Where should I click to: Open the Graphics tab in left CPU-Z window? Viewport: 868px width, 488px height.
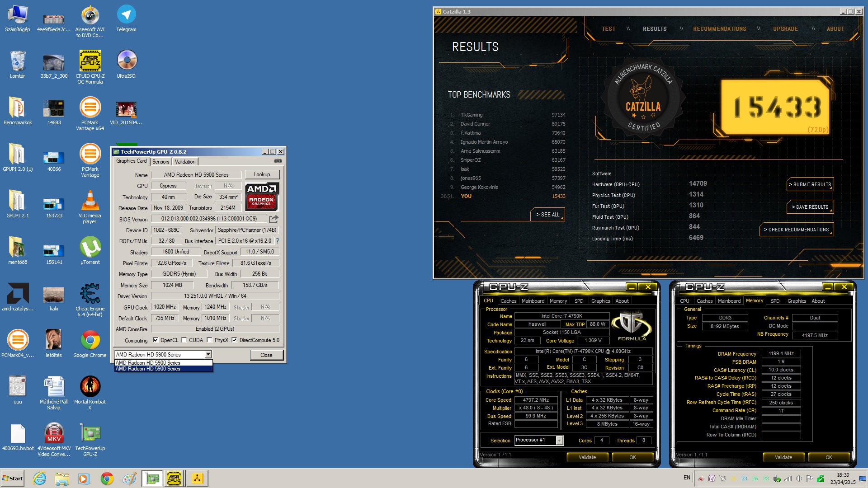600,301
